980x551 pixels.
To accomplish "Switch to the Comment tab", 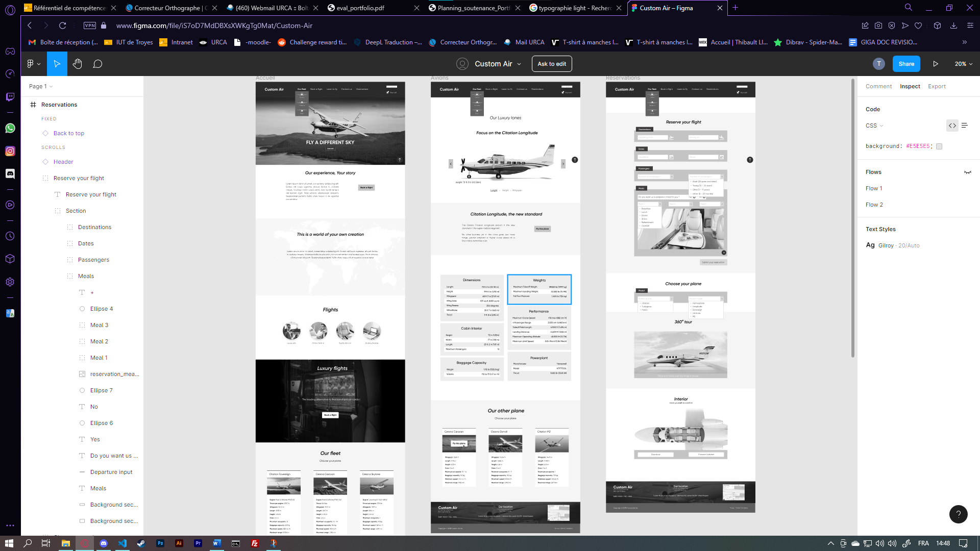I will 878,86.
